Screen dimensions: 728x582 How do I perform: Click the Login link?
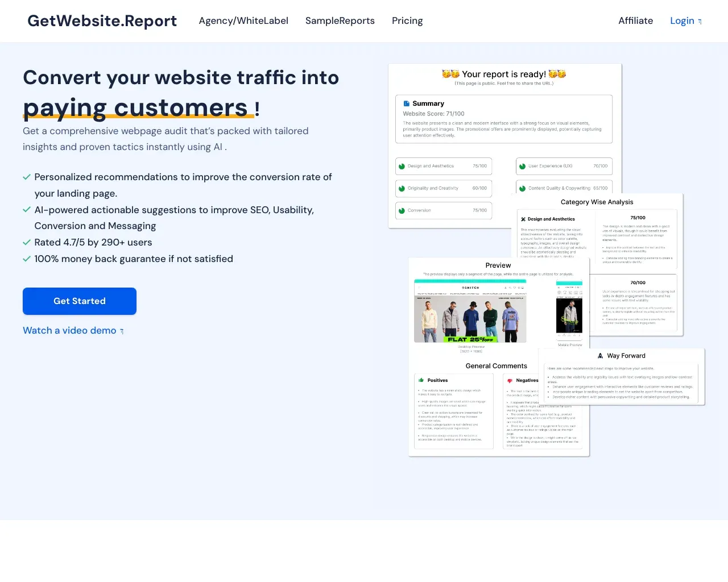coord(686,21)
